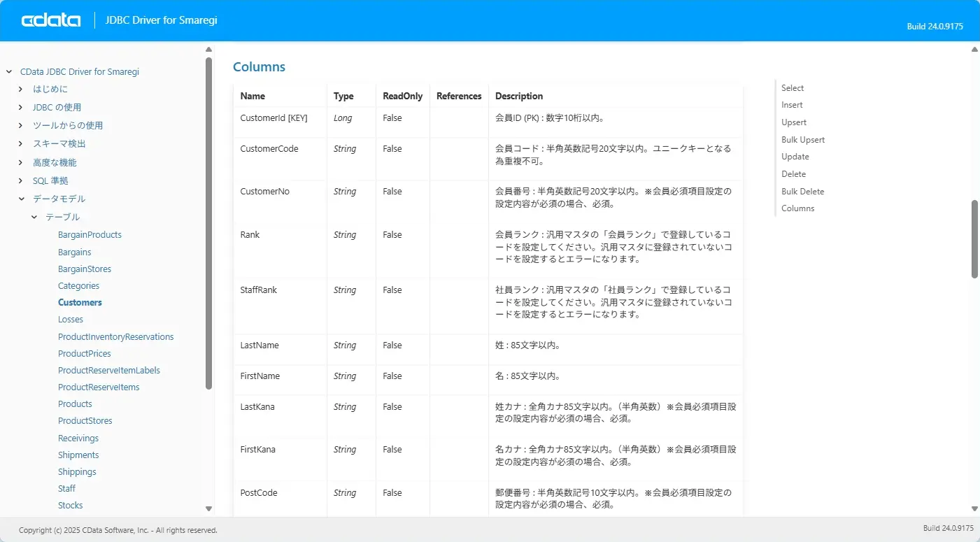This screenshot has height=542, width=980.
Task: Select the Customers table in sidebar
Action: tap(80, 302)
